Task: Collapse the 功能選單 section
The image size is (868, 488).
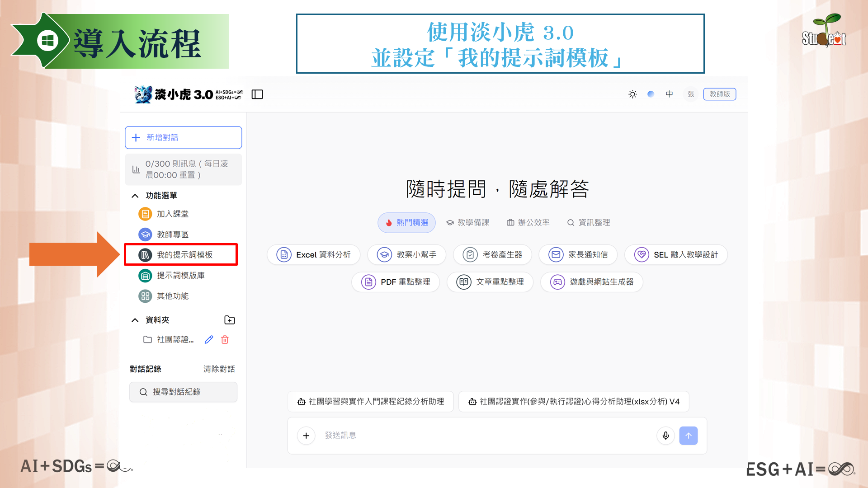Action: (x=135, y=196)
